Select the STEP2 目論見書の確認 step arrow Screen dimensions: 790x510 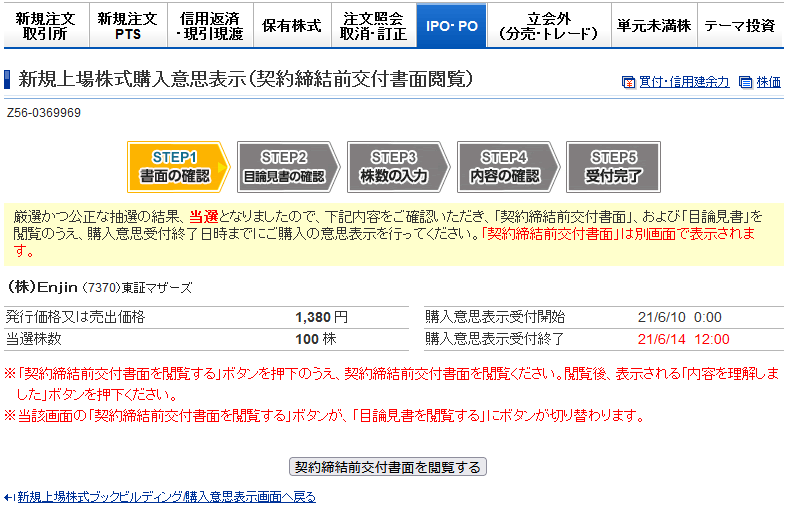click(x=285, y=167)
